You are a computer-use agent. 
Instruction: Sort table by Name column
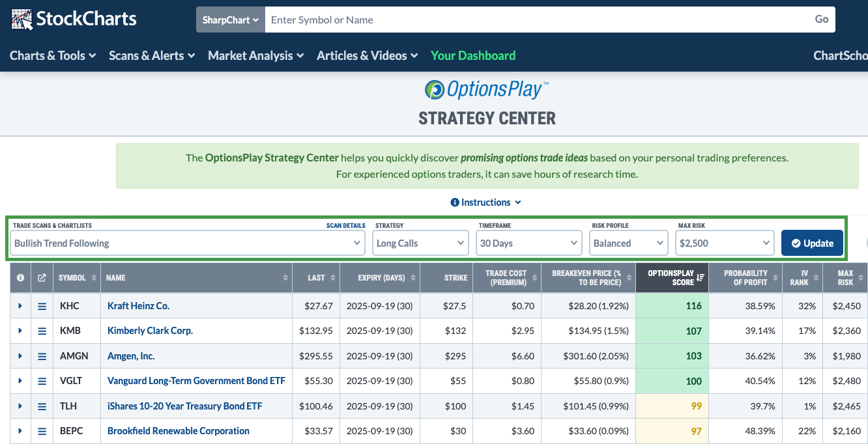(196, 278)
